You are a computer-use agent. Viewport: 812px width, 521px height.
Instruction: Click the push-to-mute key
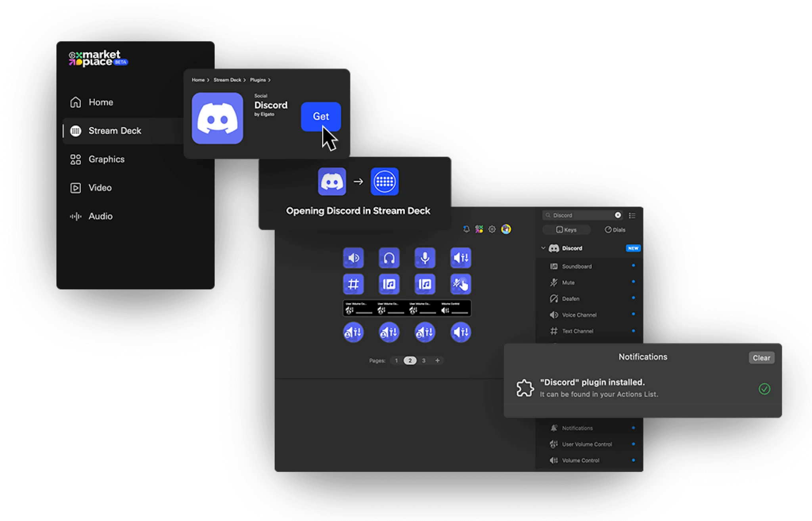(461, 284)
